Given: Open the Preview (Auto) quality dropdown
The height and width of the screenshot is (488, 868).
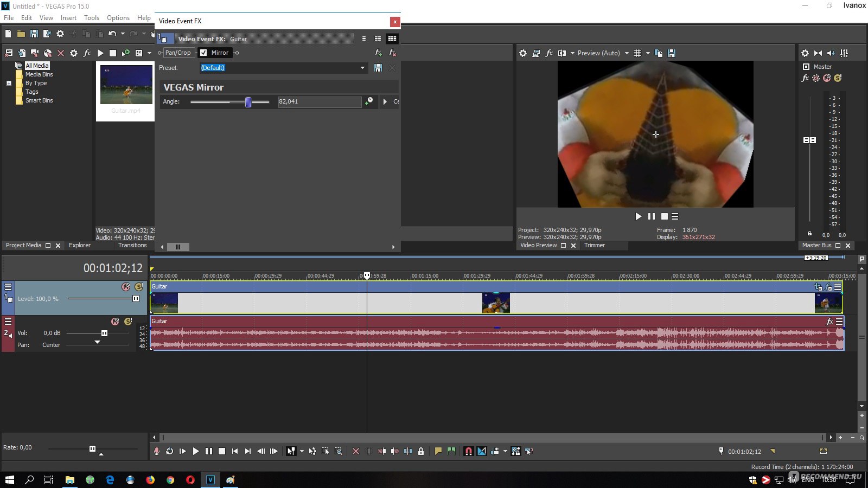Looking at the screenshot, I should click(x=627, y=53).
